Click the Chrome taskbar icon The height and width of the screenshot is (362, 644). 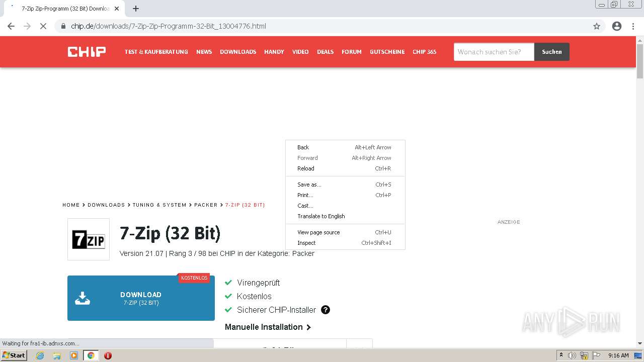tap(91, 355)
